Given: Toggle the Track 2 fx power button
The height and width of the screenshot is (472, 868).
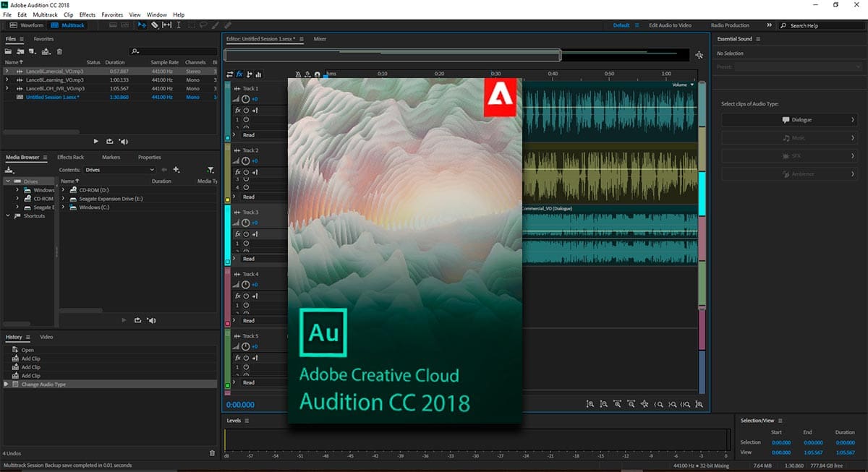Looking at the screenshot, I should tap(246, 172).
